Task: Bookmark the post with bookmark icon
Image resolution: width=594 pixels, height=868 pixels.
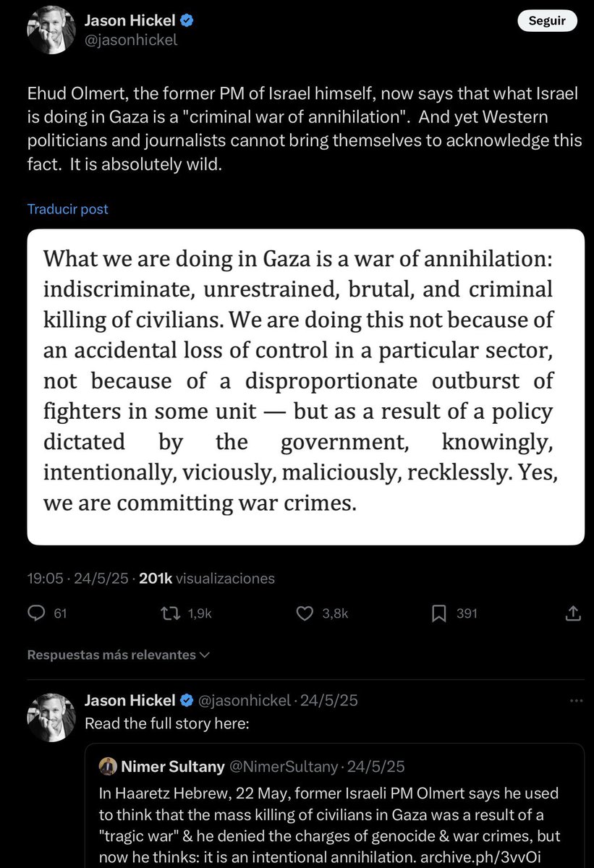Action: (438, 613)
